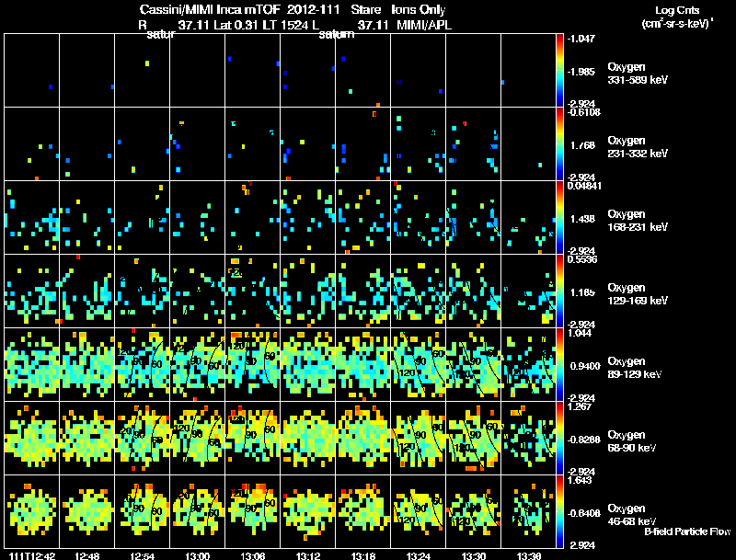Click the Oxygen 331-589 keV panel at 12:54
The width and height of the screenshot is (736, 560).
pos(143,71)
